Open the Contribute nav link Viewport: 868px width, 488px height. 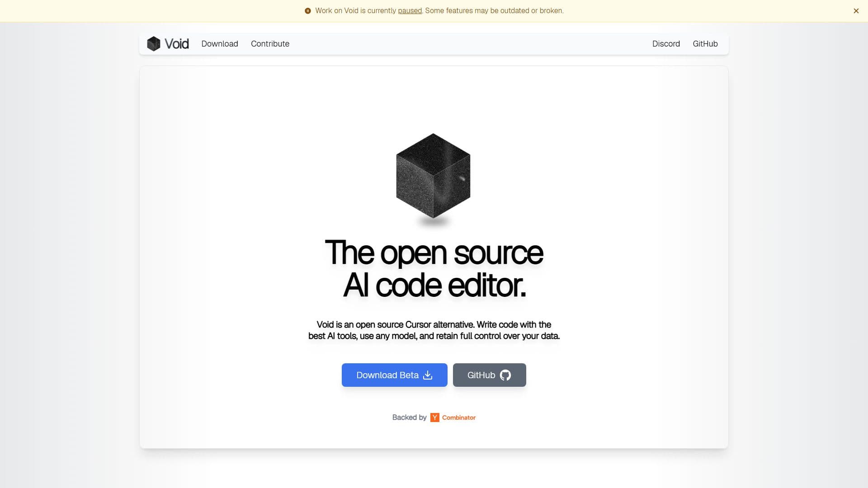click(270, 44)
